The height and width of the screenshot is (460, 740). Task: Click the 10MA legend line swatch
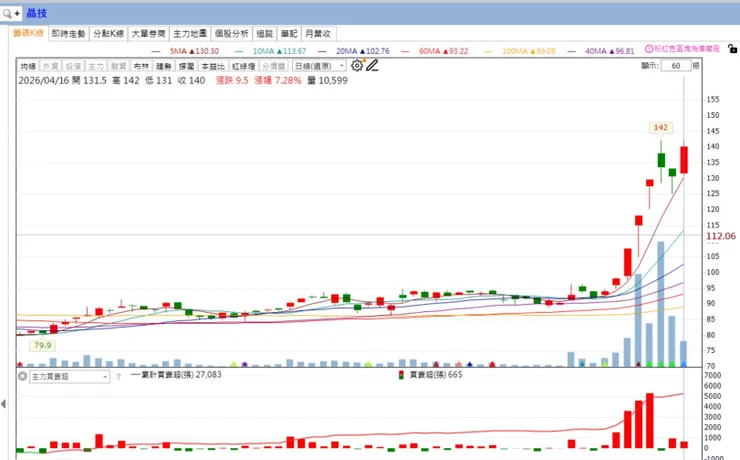tap(239, 51)
